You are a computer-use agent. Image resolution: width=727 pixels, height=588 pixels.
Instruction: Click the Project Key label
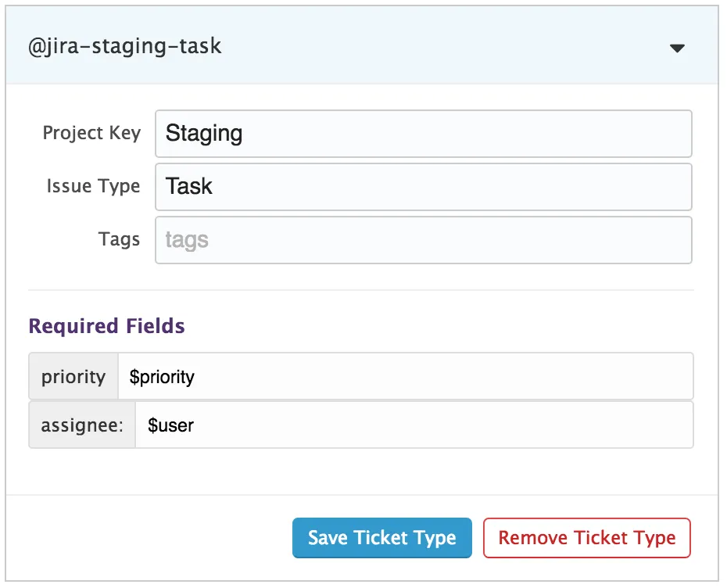(91, 133)
